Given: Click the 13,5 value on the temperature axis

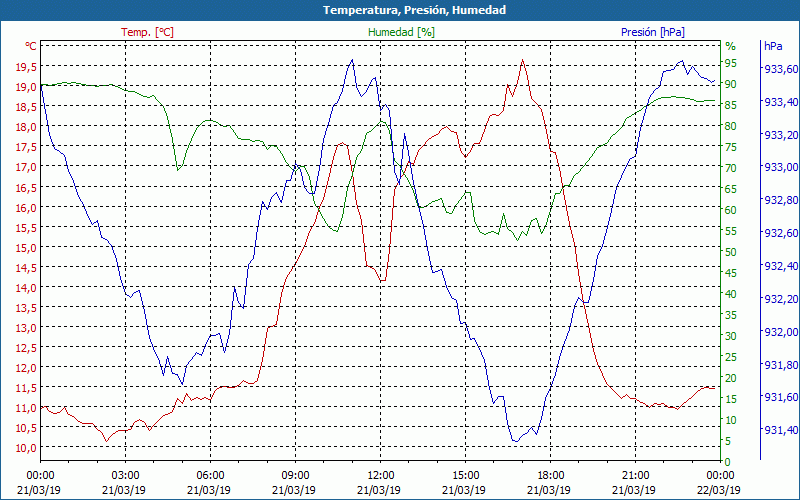Looking at the screenshot, I should click(x=24, y=308).
